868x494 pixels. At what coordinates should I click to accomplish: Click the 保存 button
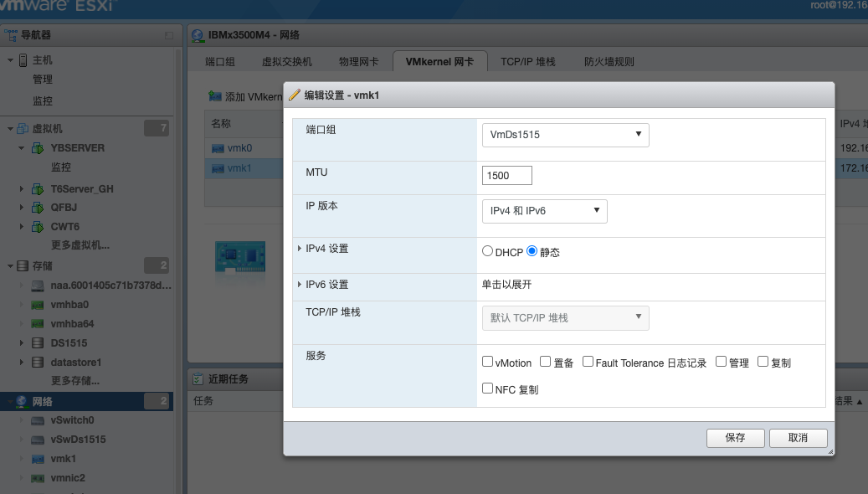735,438
